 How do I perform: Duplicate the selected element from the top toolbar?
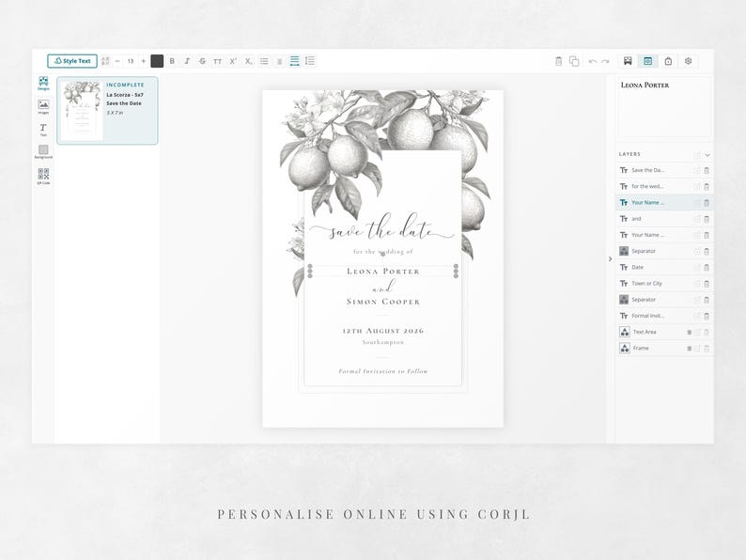[x=574, y=61]
